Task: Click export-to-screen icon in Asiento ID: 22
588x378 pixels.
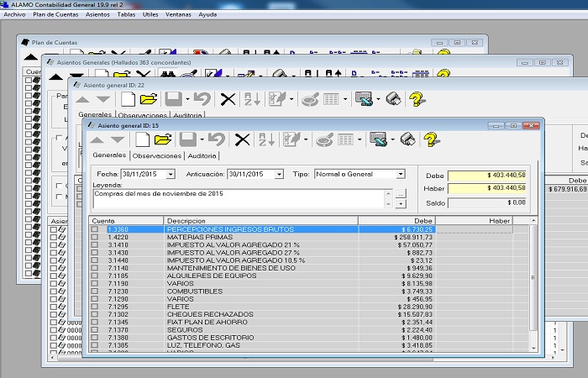Action: click(x=364, y=99)
